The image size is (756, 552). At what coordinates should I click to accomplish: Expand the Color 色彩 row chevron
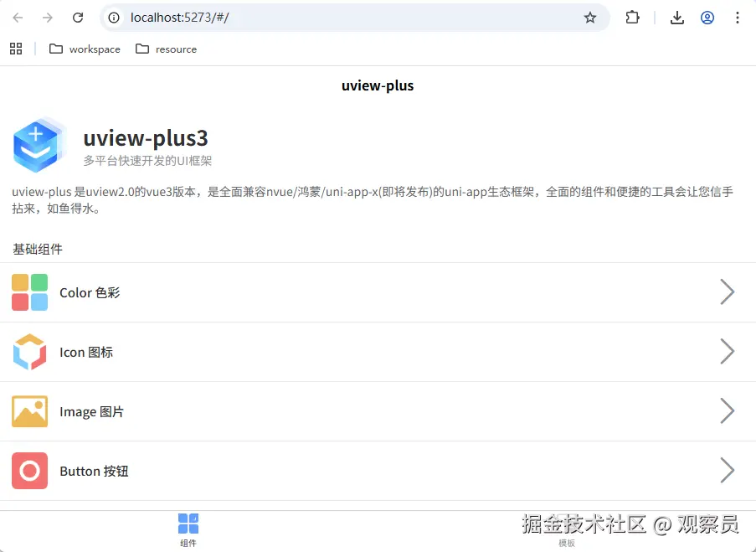pyautogui.click(x=727, y=292)
